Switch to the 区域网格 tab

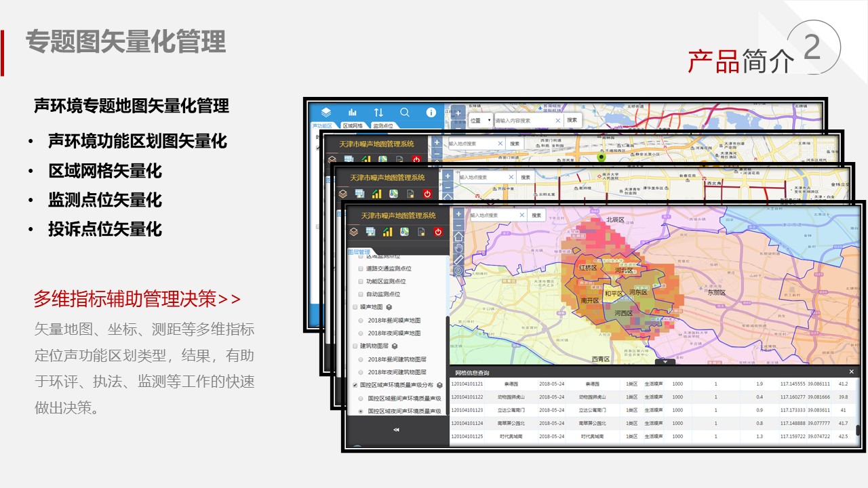353,125
